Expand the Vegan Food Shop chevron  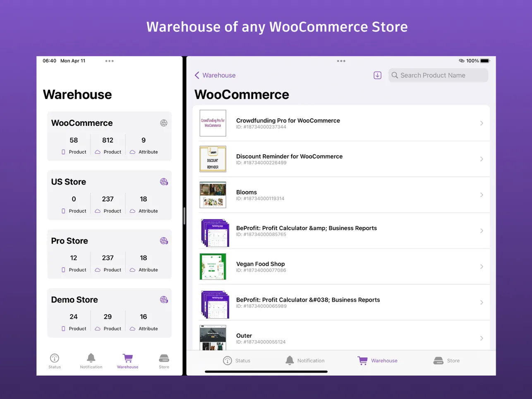coord(482,267)
